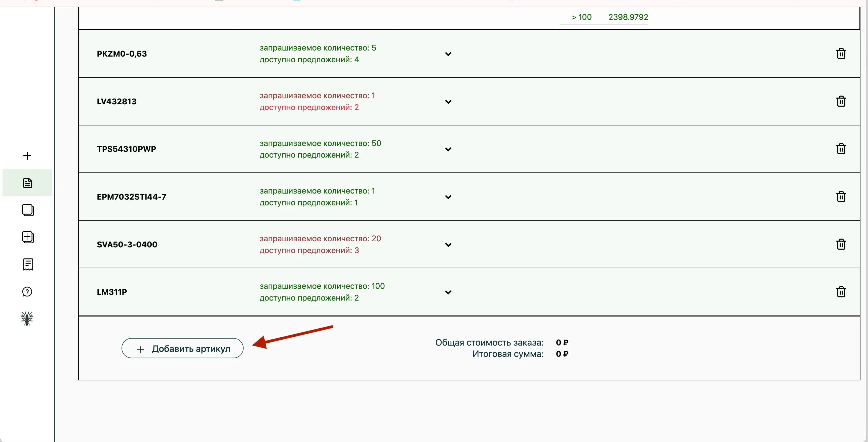Image resolution: width=868 pixels, height=442 pixels.
Task: Expand offers for PKZM0-0,63
Action: point(448,54)
